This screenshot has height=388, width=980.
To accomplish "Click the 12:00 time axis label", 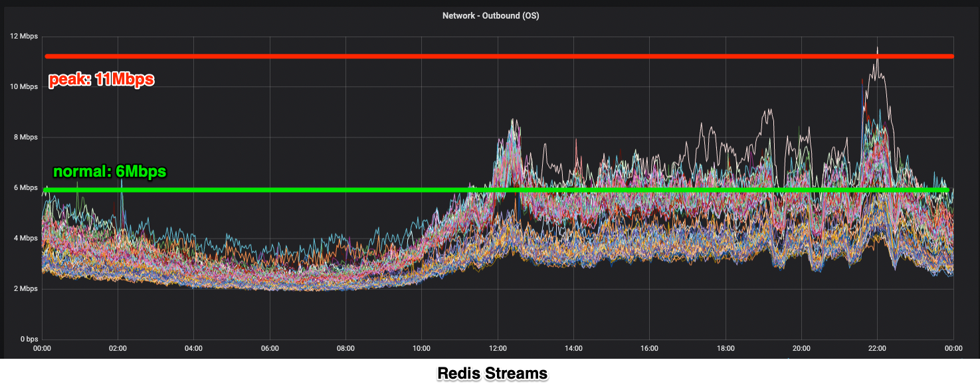I will tap(498, 348).
